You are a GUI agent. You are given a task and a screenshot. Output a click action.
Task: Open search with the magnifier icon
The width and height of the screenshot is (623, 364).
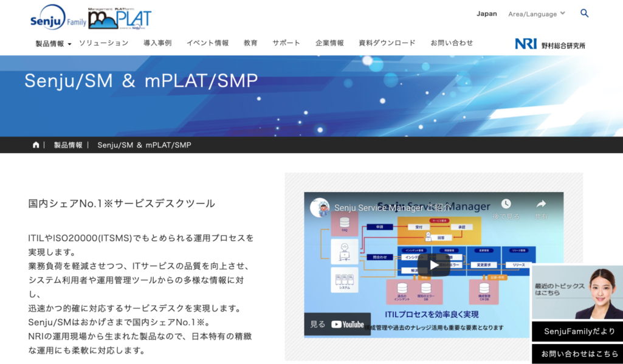[584, 13]
